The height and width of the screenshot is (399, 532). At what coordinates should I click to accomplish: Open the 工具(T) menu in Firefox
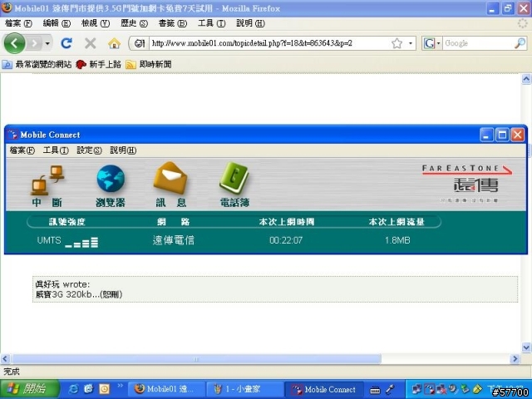[212, 23]
